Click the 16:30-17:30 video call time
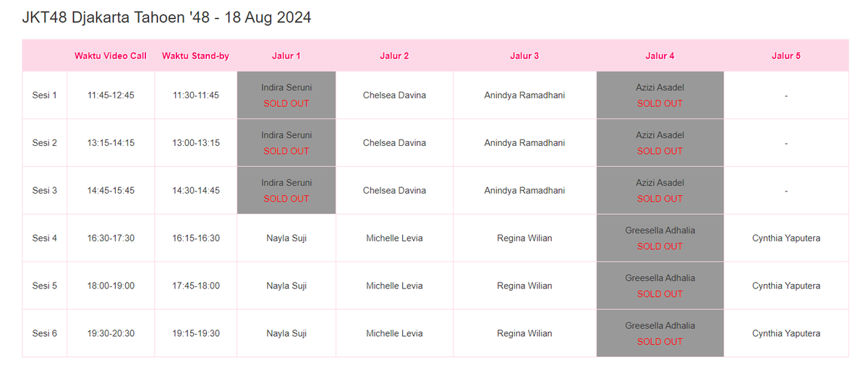Image resolution: width=868 pixels, height=365 pixels. click(111, 239)
